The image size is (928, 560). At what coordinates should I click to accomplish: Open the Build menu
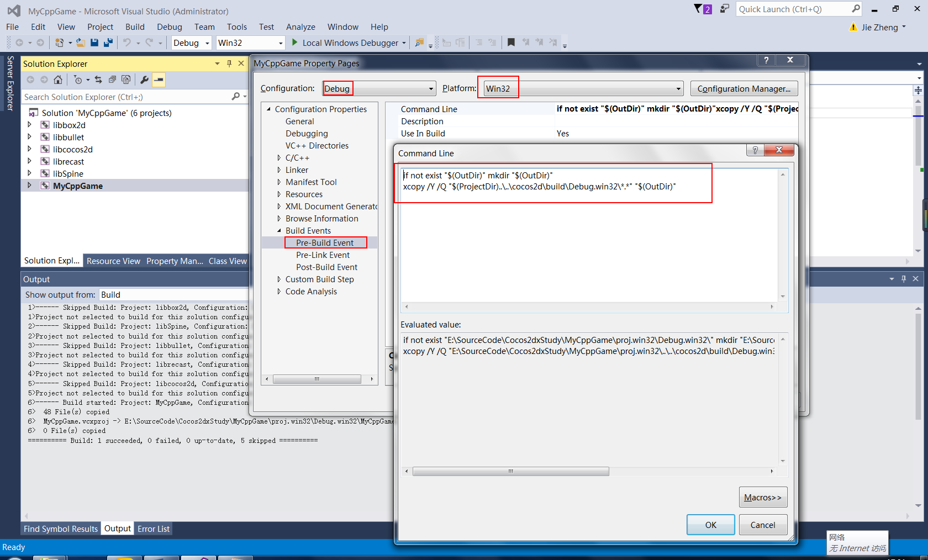click(135, 27)
